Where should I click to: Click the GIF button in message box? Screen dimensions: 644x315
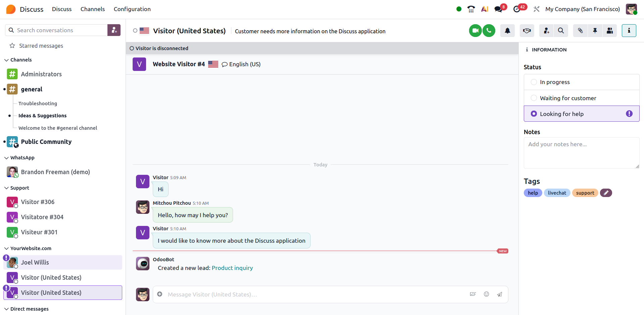[x=473, y=294]
